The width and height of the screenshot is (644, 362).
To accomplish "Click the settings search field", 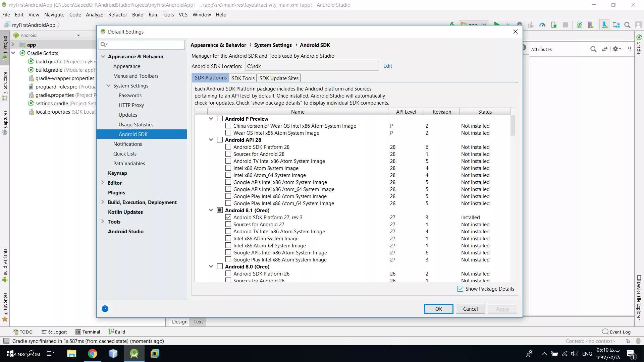I will 142,45.
